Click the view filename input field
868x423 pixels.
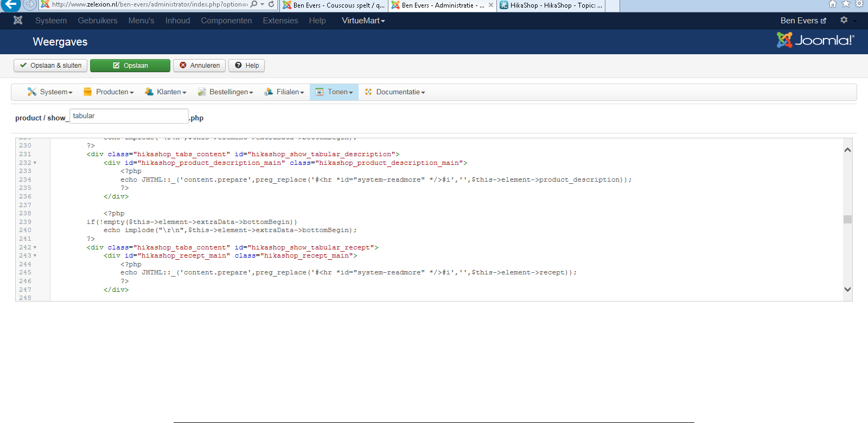[x=129, y=116]
